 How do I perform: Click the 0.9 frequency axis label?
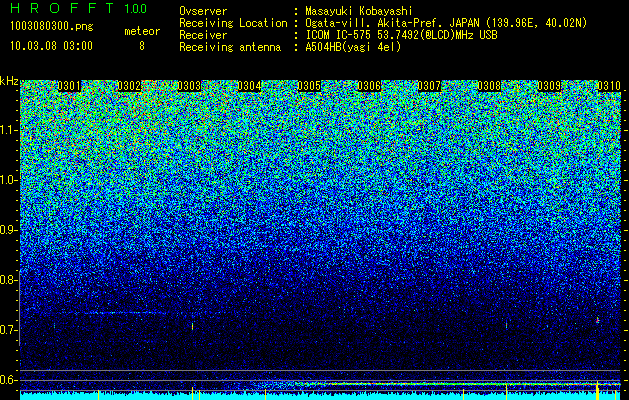tap(7, 230)
